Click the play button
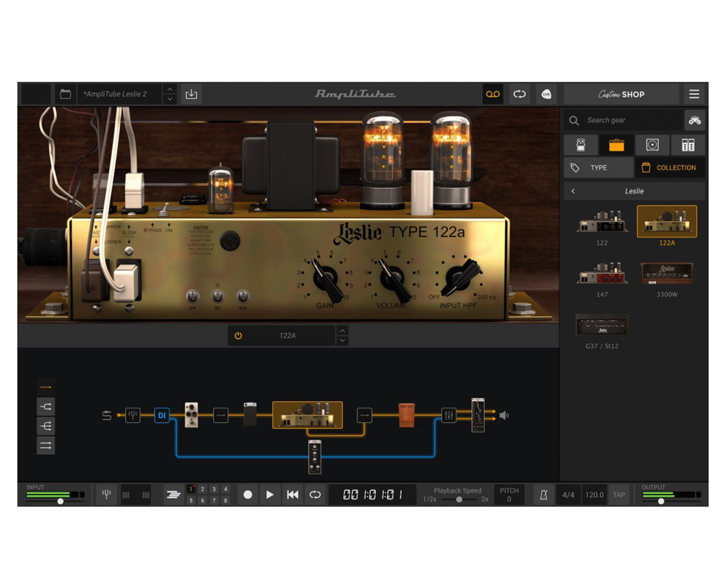Screen dimensions: 726x588 pos(269,495)
